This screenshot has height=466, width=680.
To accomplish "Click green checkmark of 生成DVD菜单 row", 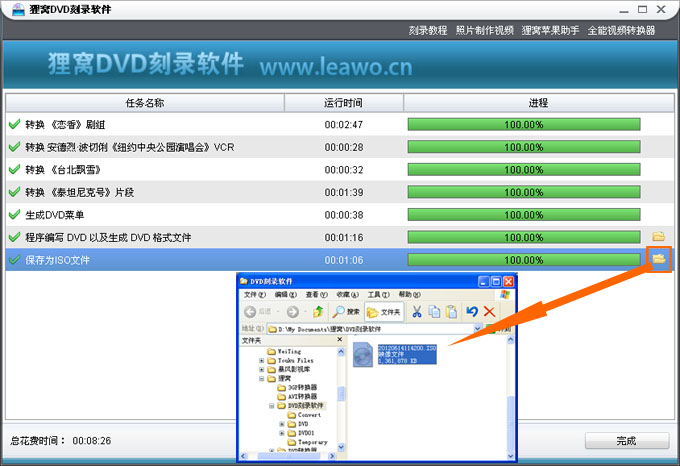I will click(14, 214).
